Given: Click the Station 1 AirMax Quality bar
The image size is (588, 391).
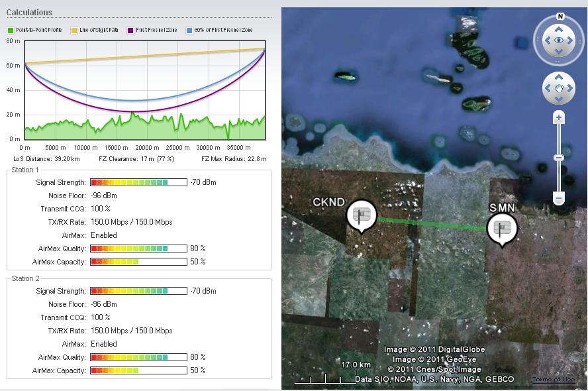Looking at the screenshot, I should [138, 249].
